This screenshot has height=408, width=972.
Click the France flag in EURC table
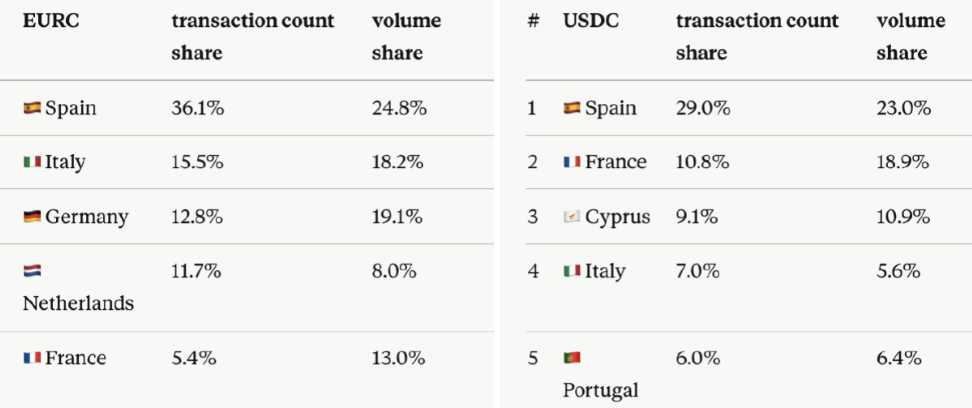point(32,357)
